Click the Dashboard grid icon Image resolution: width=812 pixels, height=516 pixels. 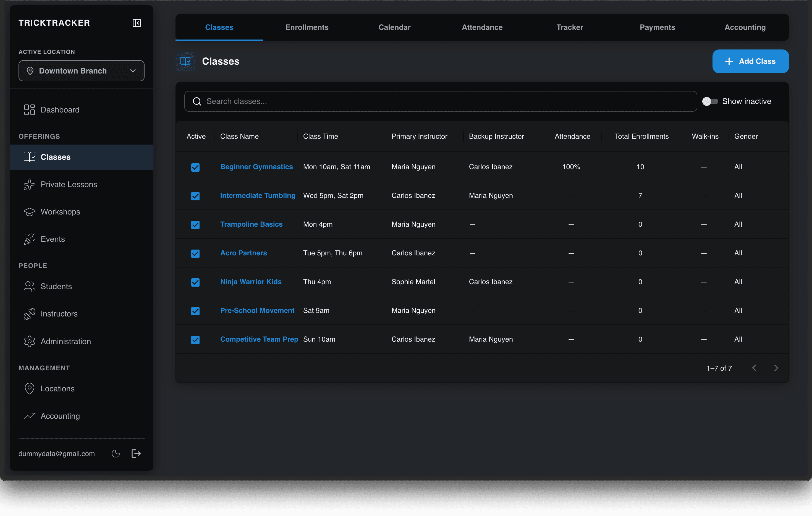click(x=29, y=110)
